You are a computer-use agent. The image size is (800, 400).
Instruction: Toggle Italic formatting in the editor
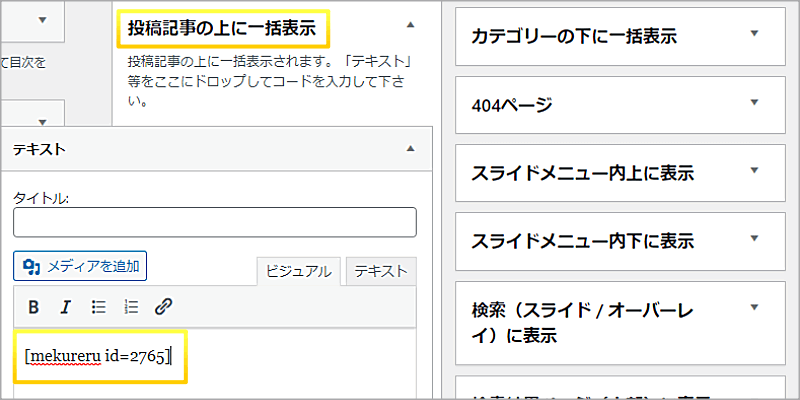(x=65, y=307)
